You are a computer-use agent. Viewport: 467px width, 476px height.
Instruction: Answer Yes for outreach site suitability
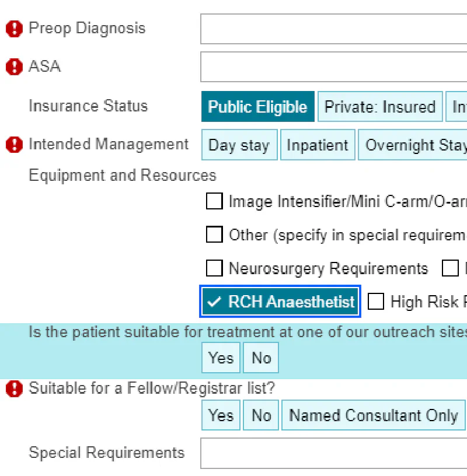tap(221, 358)
